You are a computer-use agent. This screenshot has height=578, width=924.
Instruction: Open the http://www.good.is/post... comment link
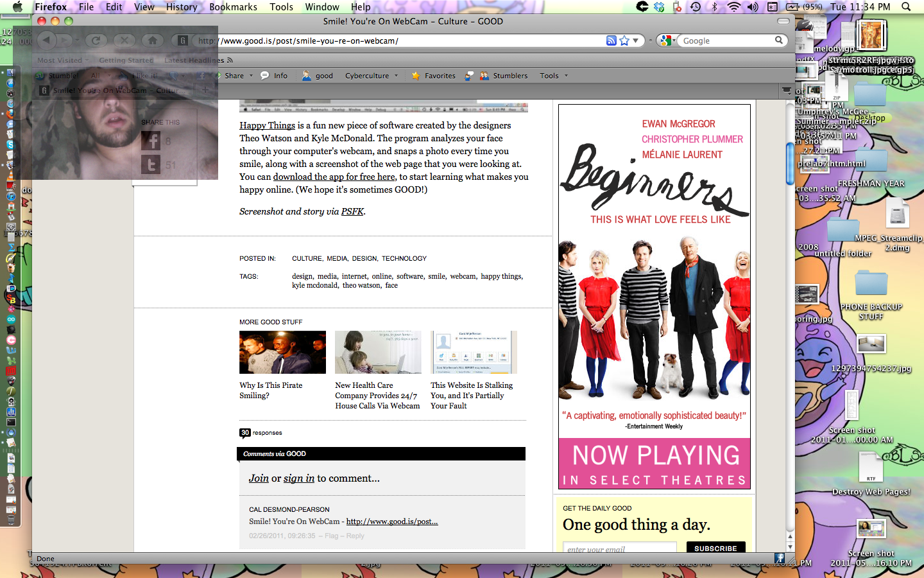392,521
